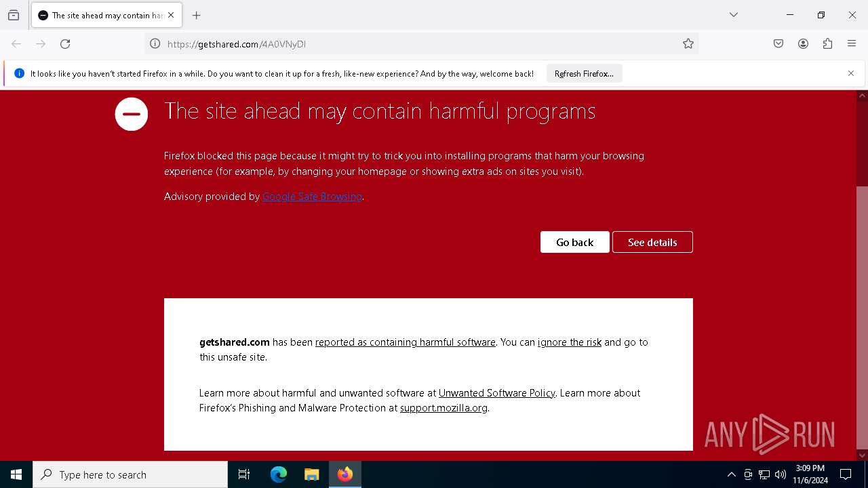Open the Save to Pocket icon
This screenshot has height=488, width=868.
point(778,44)
